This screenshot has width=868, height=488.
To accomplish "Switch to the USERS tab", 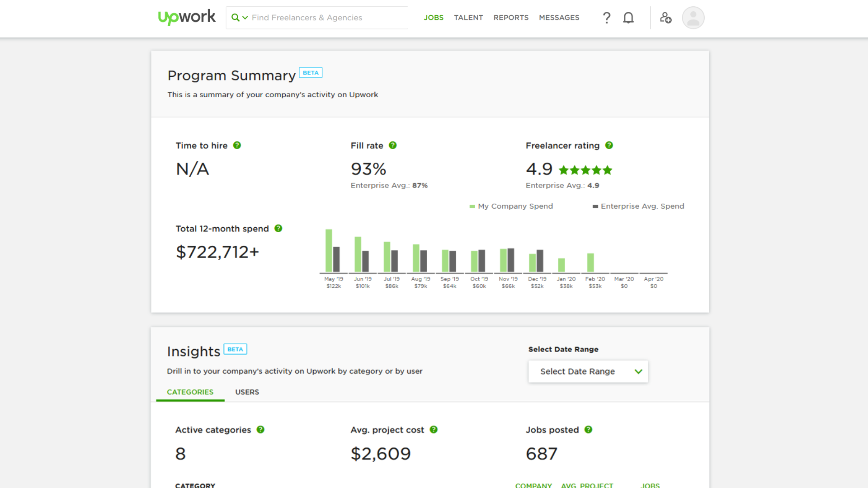I will click(247, 392).
